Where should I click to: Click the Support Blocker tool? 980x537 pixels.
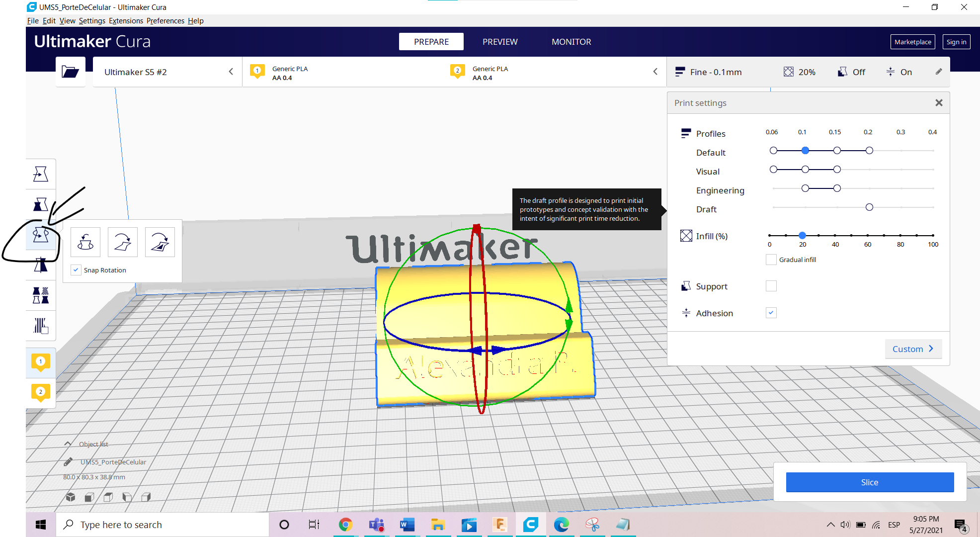point(41,326)
